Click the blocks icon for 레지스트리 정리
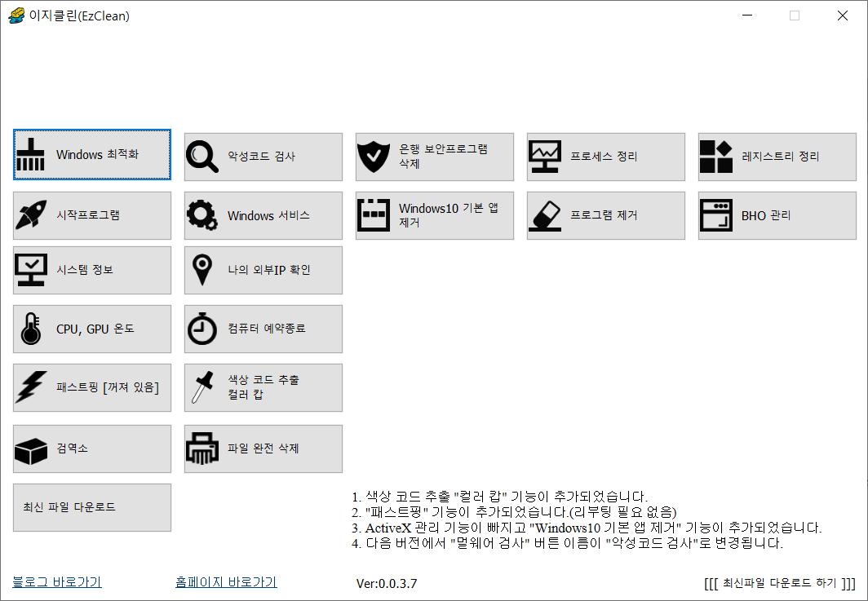Screen dimensions: 868x601 tap(715, 157)
